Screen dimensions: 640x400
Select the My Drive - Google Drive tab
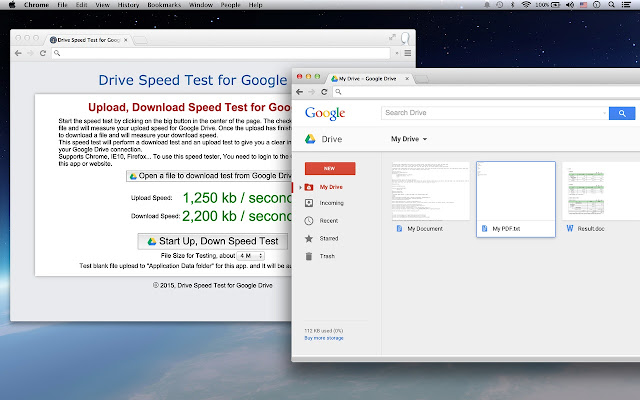(367, 79)
